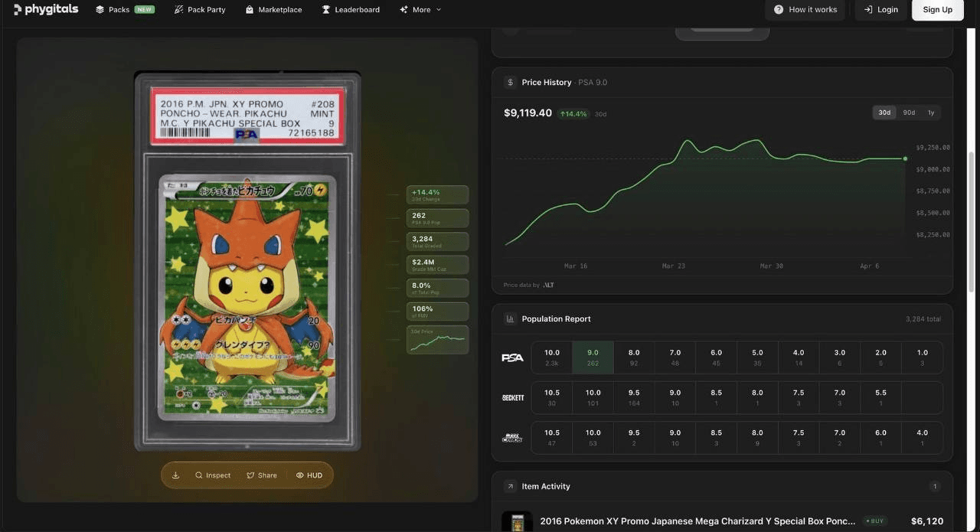Viewport: 980px width, 532px height.
Task: Click the 3,284 total label
Action: (923, 318)
